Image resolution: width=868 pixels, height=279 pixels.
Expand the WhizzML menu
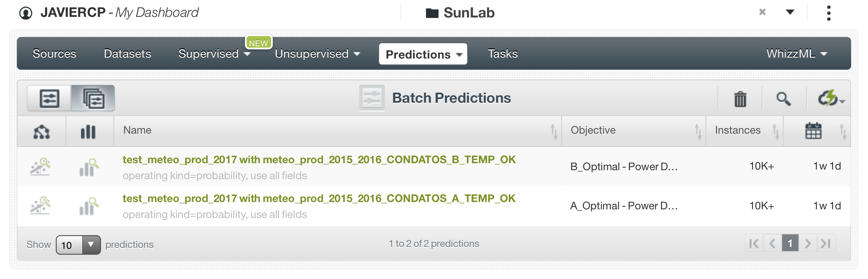(797, 54)
